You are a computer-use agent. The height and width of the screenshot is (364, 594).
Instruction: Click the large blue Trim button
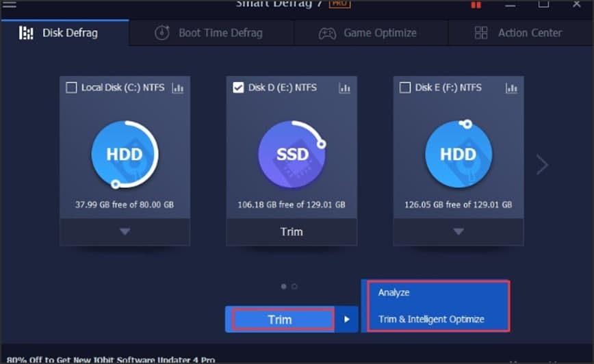(x=281, y=320)
